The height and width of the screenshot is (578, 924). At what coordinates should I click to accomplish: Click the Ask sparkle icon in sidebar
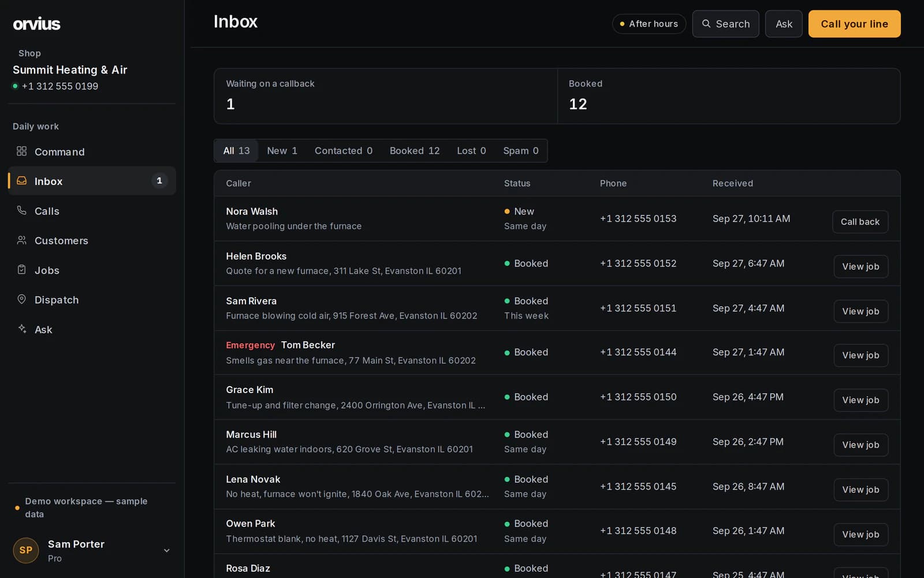click(x=21, y=328)
